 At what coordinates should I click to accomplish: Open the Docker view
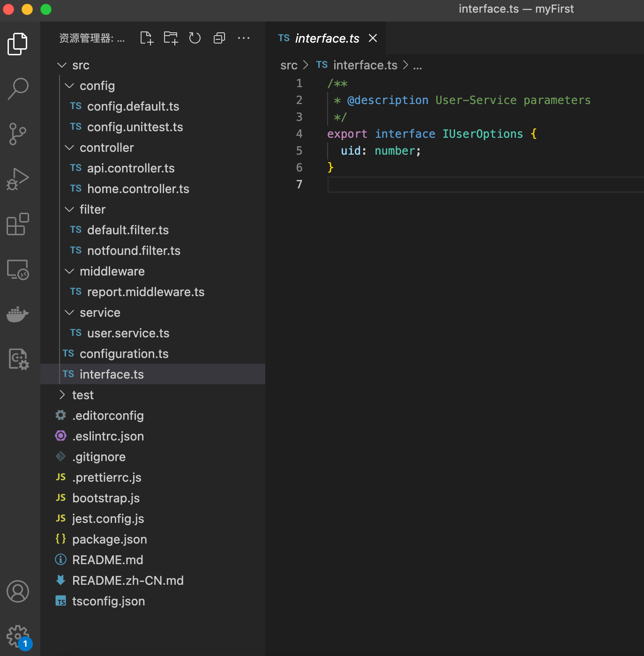(x=18, y=314)
